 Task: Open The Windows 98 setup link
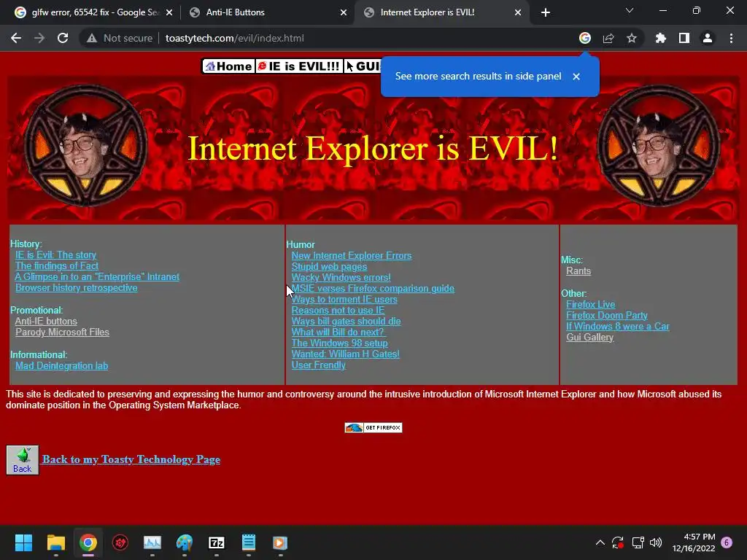coord(340,343)
